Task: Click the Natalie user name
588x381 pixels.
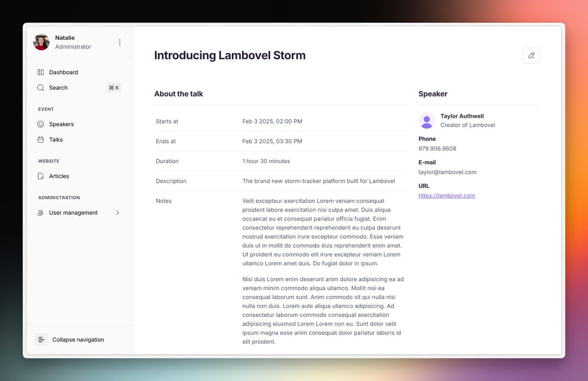Action: pos(65,38)
